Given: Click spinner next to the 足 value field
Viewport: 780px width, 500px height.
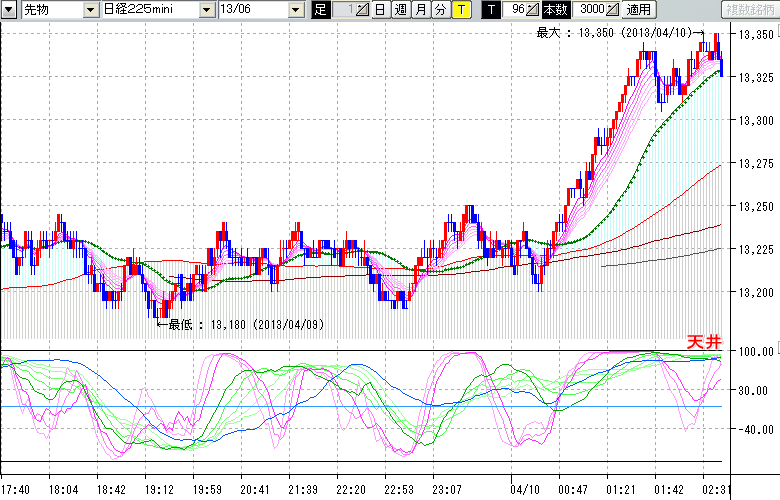Looking at the screenshot, I should 363,10.
